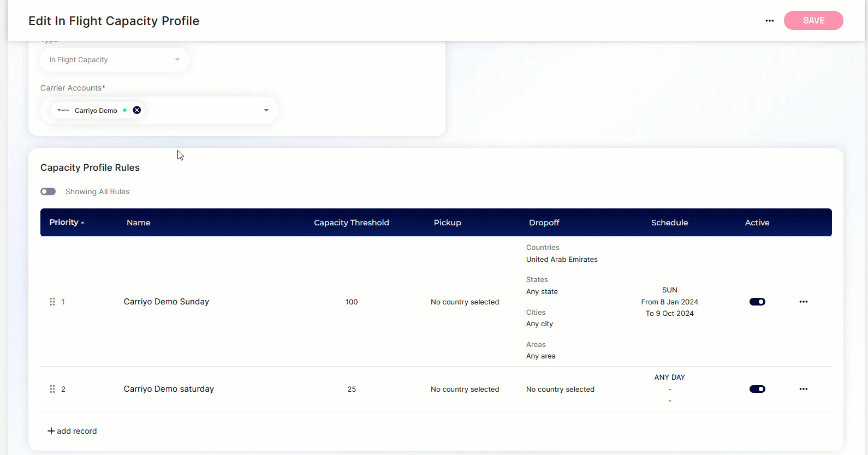Image resolution: width=868 pixels, height=455 pixels.
Task: Open more options for Carriyo Demo Sunday
Action: click(803, 302)
